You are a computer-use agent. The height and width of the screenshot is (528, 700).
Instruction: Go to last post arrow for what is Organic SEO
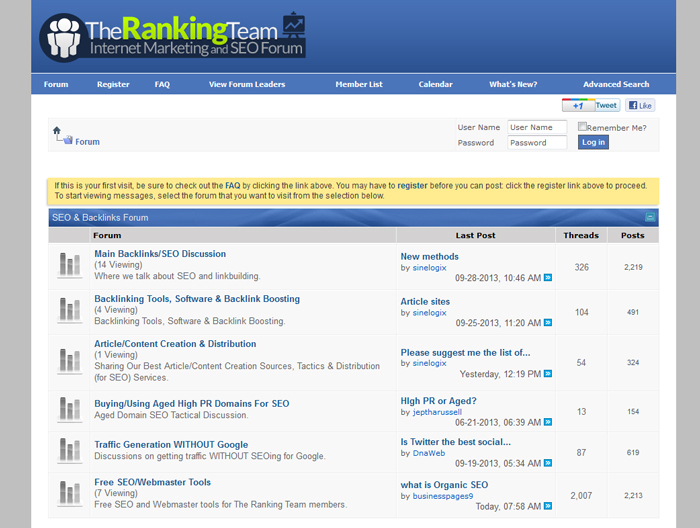coord(548,506)
